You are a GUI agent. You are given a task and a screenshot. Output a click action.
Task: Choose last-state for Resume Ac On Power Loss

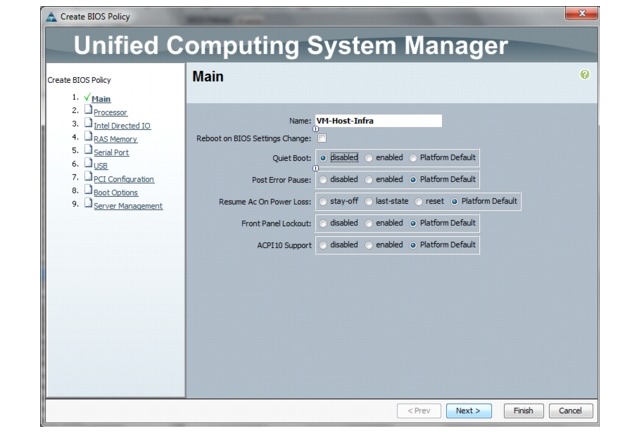[x=369, y=201]
